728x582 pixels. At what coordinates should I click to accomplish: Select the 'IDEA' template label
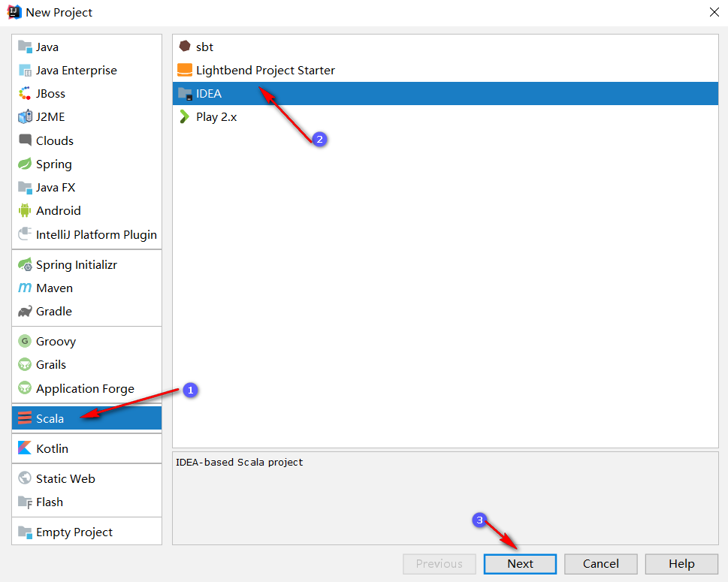pyautogui.click(x=208, y=93)
